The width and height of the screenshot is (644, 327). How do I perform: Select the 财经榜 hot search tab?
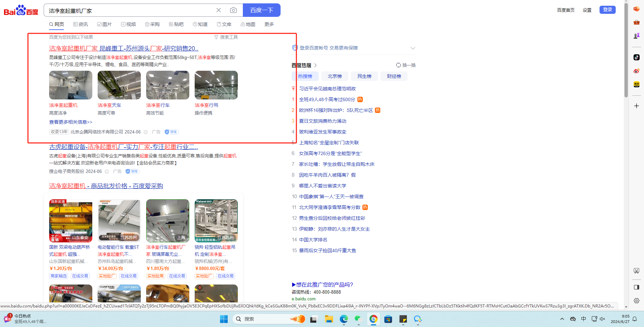click(x=394, y=76)
